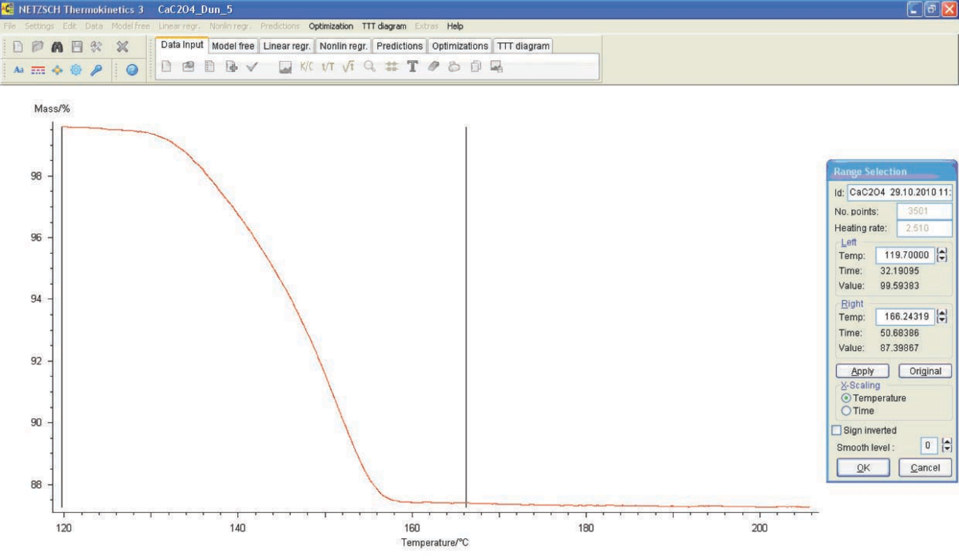Screen dimensions: 959x560
Task: Select the 1/T axis scaling icon
Action: point(328,66)
